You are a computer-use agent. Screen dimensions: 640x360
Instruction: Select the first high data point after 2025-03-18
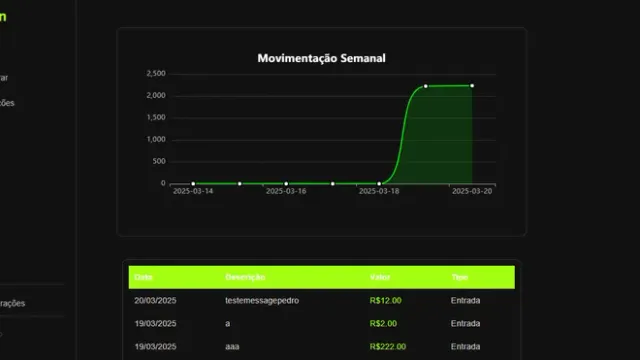point(426,86)
